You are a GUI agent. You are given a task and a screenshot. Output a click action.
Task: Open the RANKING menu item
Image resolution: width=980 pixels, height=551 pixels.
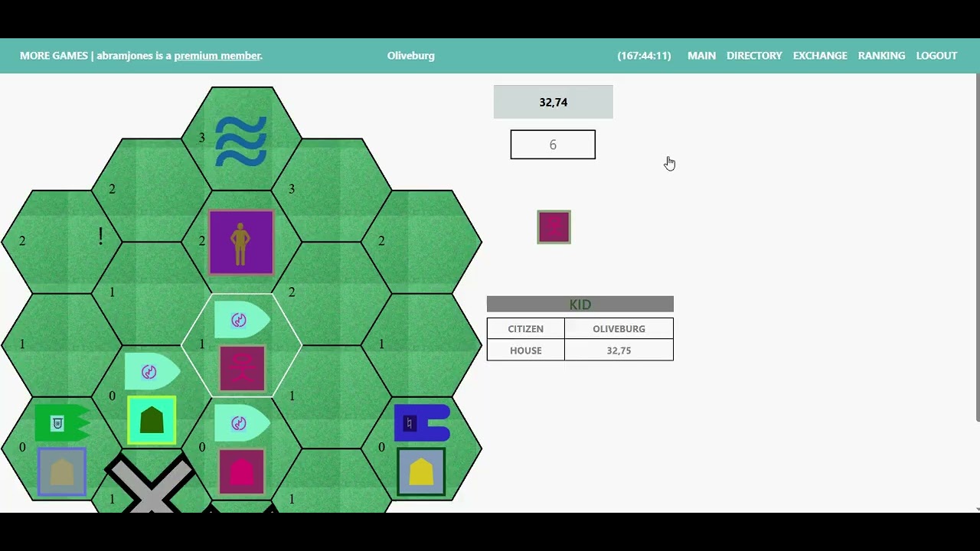point(881,56)
